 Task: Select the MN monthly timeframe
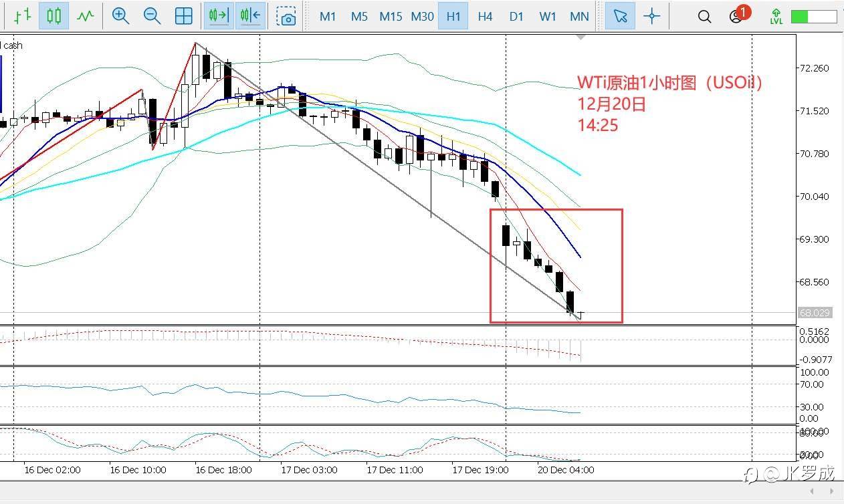[580, 16]
